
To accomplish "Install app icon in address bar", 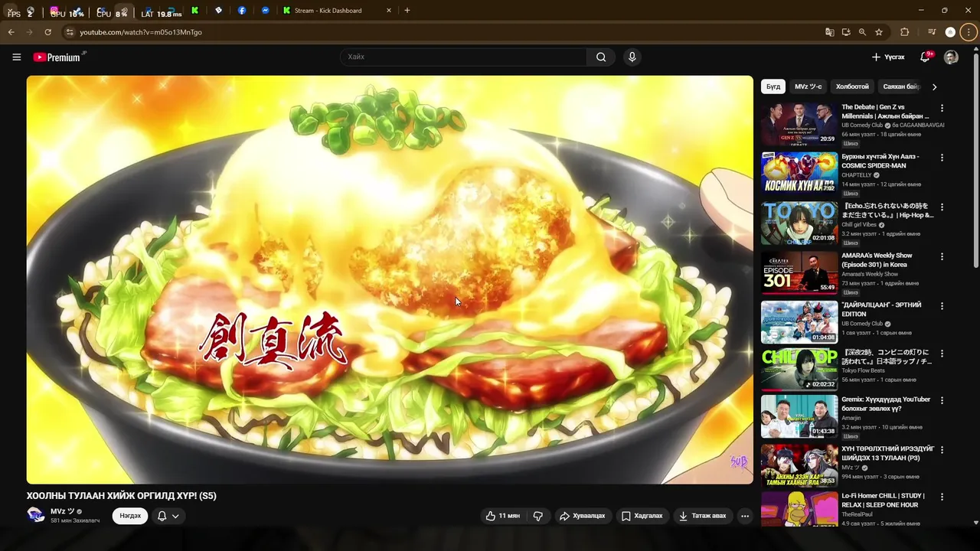I will click(846, 32).
